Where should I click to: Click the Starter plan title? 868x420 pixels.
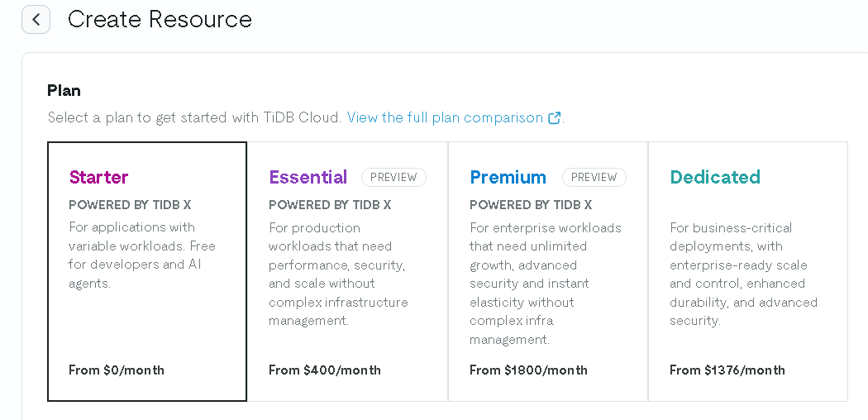[98, 177]
